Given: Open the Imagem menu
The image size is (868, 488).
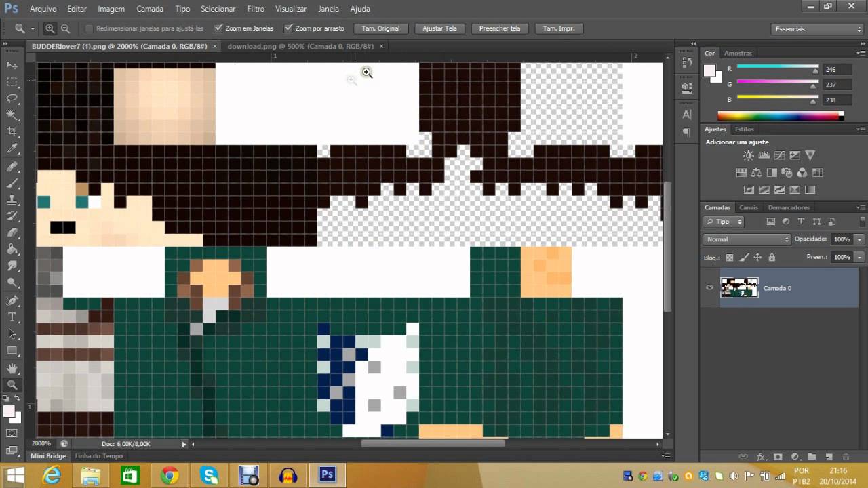Looking at the screenshot, I should [111, 9].
